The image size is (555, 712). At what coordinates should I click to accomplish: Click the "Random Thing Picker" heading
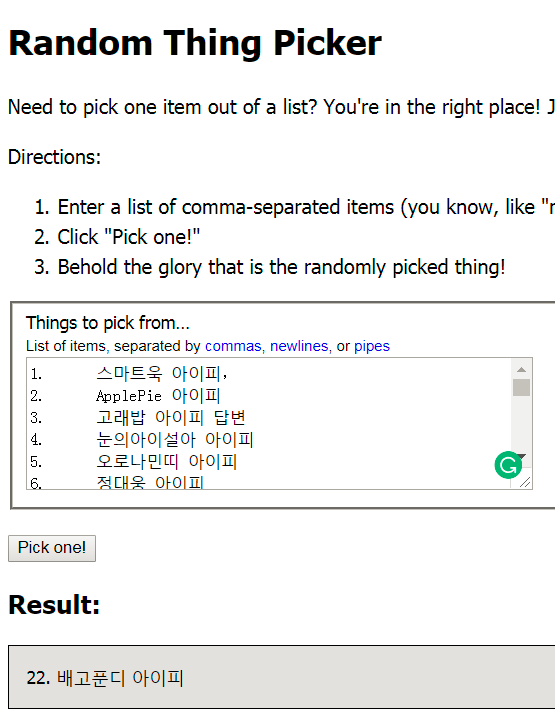click(x=195, y=43)
